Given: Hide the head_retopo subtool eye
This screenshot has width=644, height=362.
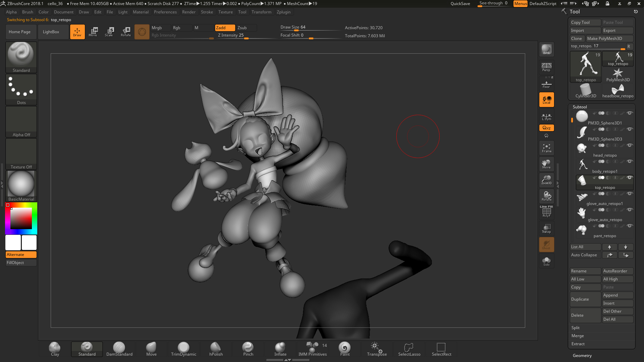Looking at the screenshot, I should (x=630, y=145).
